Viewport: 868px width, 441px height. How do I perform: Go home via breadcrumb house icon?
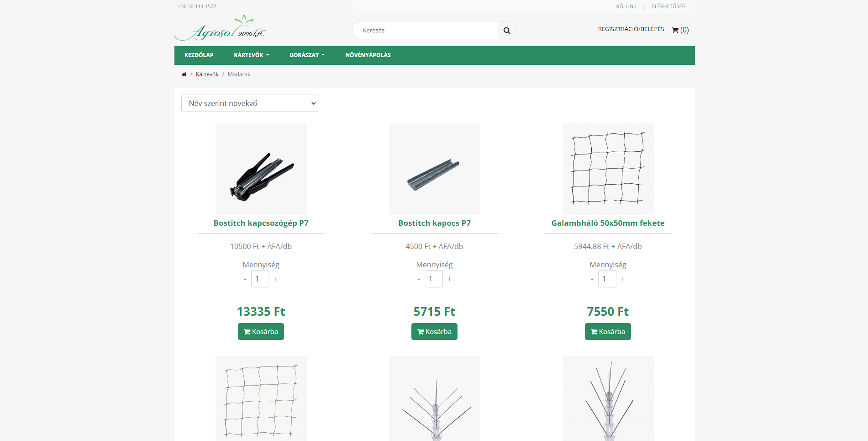point(184,74)
